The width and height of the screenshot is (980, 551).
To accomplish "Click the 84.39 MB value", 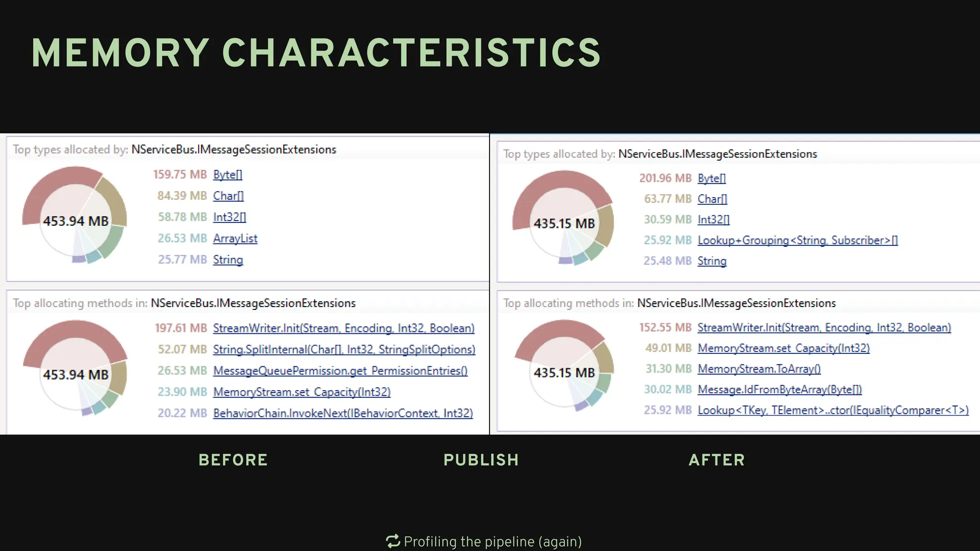I will coord(182,196).
